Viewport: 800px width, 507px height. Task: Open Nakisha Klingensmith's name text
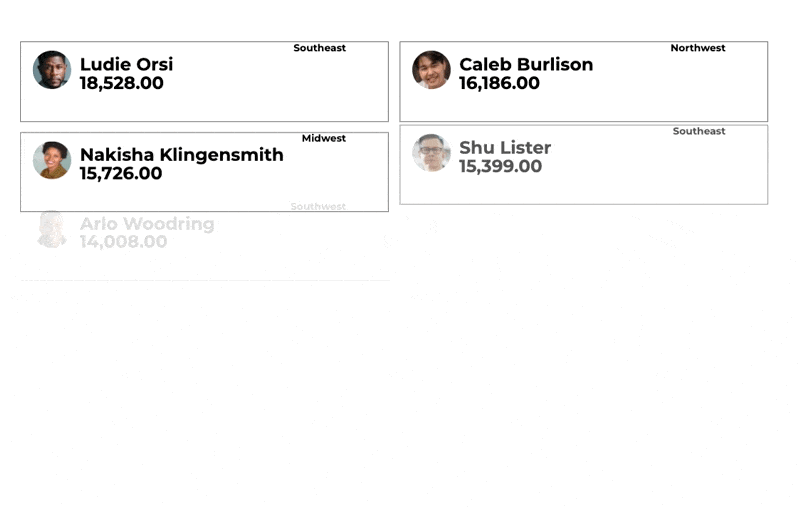182,155
